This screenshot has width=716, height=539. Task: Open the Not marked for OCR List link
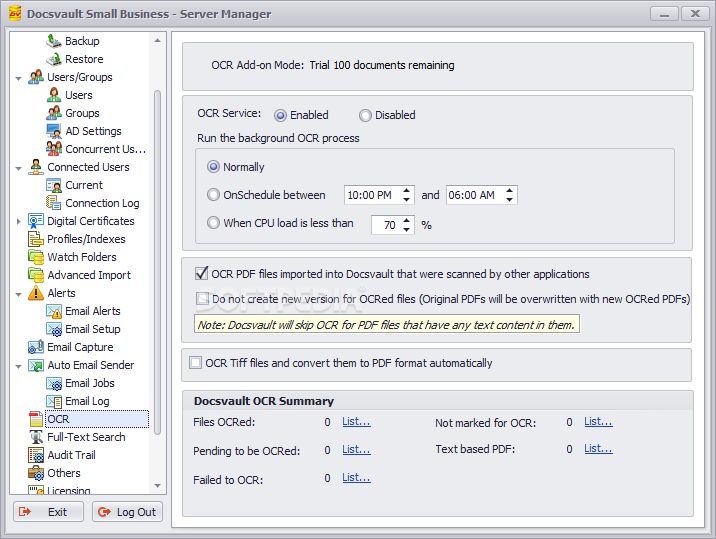pyautogui.click(x=598, y=422)
